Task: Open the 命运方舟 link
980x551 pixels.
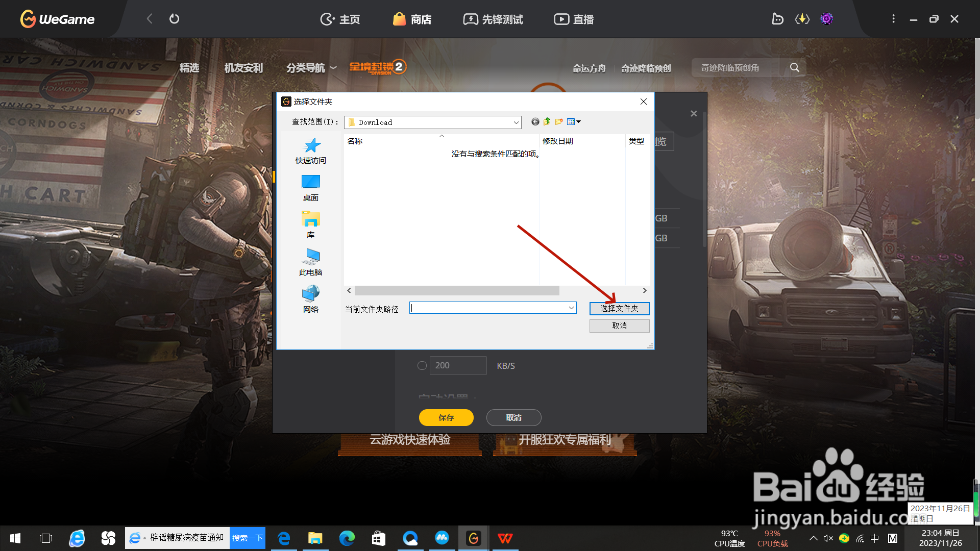Action: (589, 68)
